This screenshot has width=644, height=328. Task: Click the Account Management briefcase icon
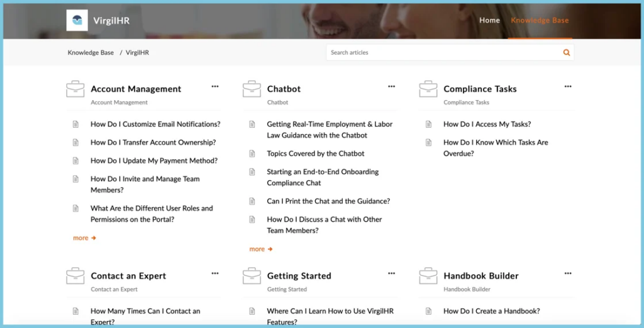coord(75,89)
